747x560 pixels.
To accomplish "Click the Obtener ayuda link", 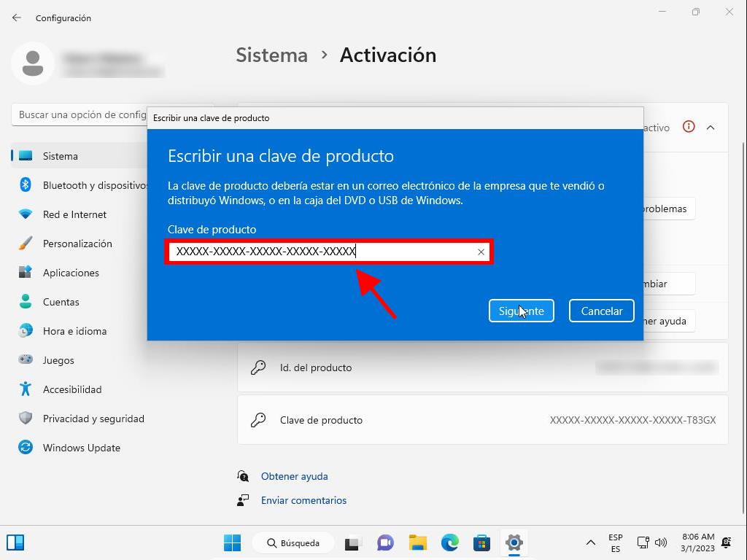I will (294, 476).
